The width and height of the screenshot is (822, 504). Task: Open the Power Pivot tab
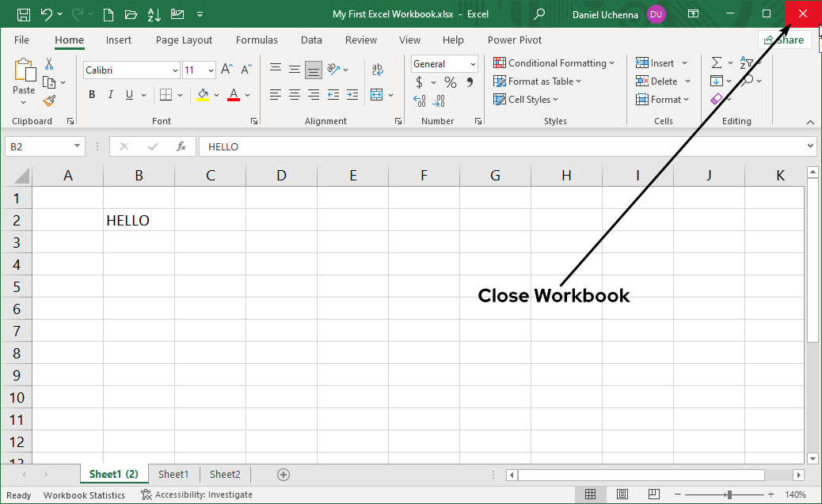pos(514,40)
